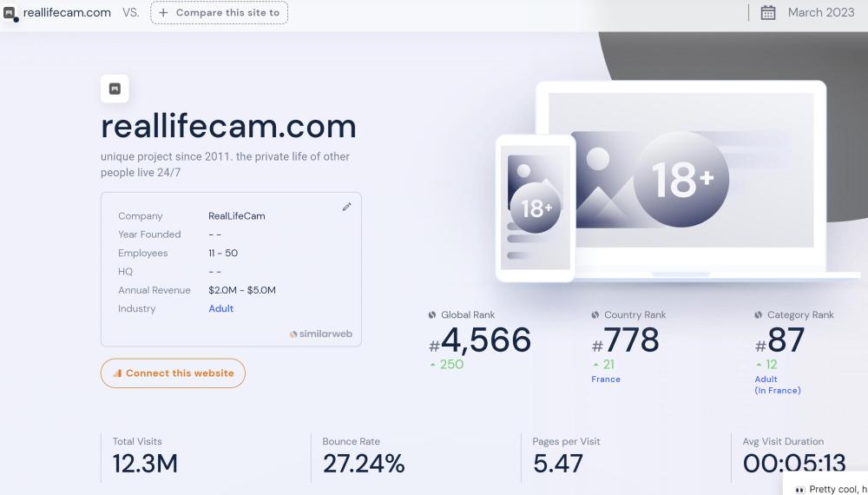Viewport: 868px width, 495px height.
Task: Click the favicon in the top compare bar
Action: [x=10, y=13]
